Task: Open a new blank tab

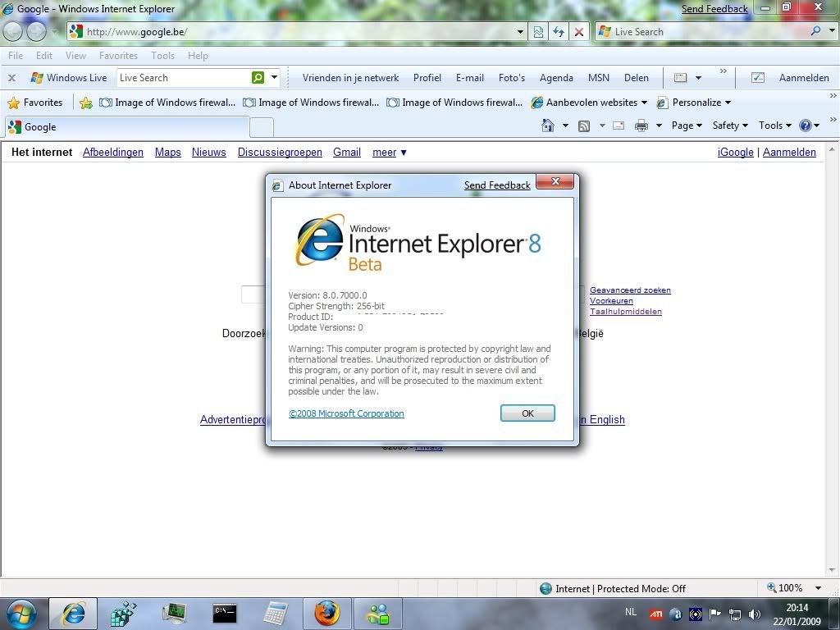Action: (262, 127)
